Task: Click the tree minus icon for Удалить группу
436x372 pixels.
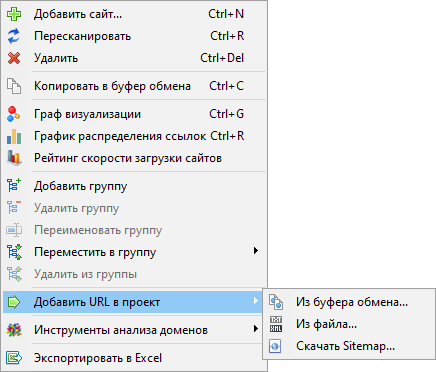Action: point(14,208)
